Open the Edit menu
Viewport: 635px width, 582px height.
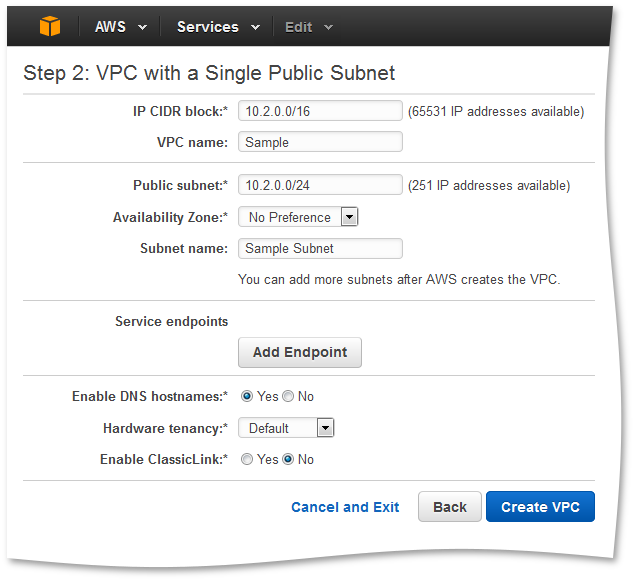click(x=309, y=27)
